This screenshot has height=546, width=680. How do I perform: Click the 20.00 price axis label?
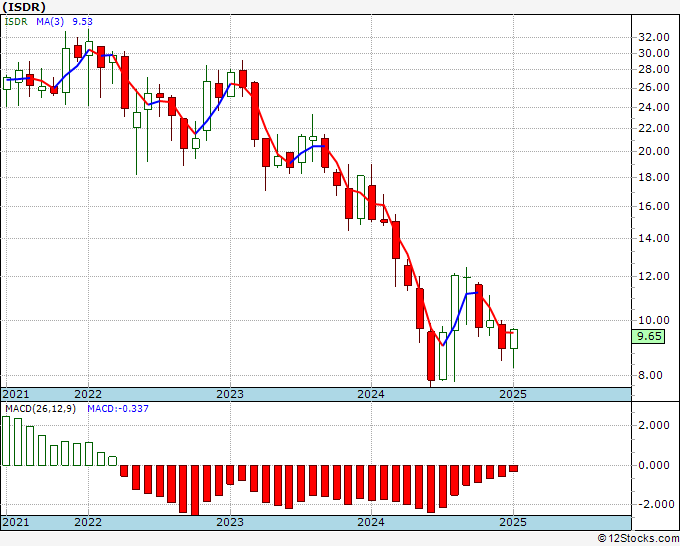654,151
